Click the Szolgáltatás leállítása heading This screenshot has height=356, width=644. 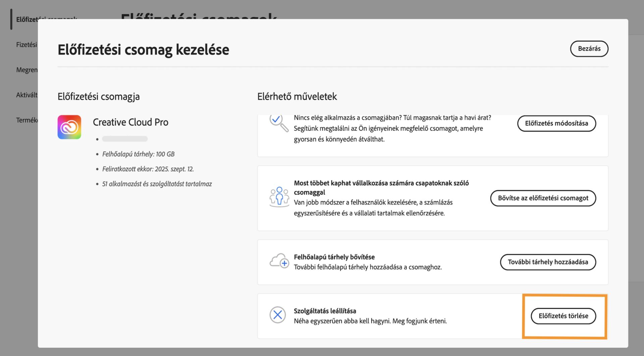(325, 311)
